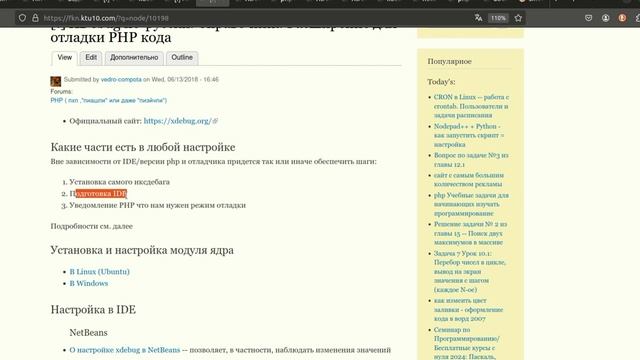Bookmark this page with the star icon
The image size is (640, 360).
pyautogui.click(x=518, y=18)
